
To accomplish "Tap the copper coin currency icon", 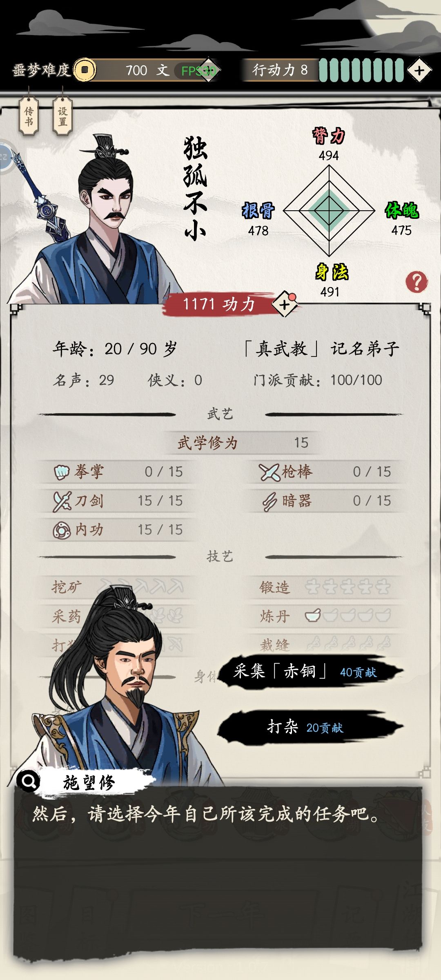I will tap(85, 70).
